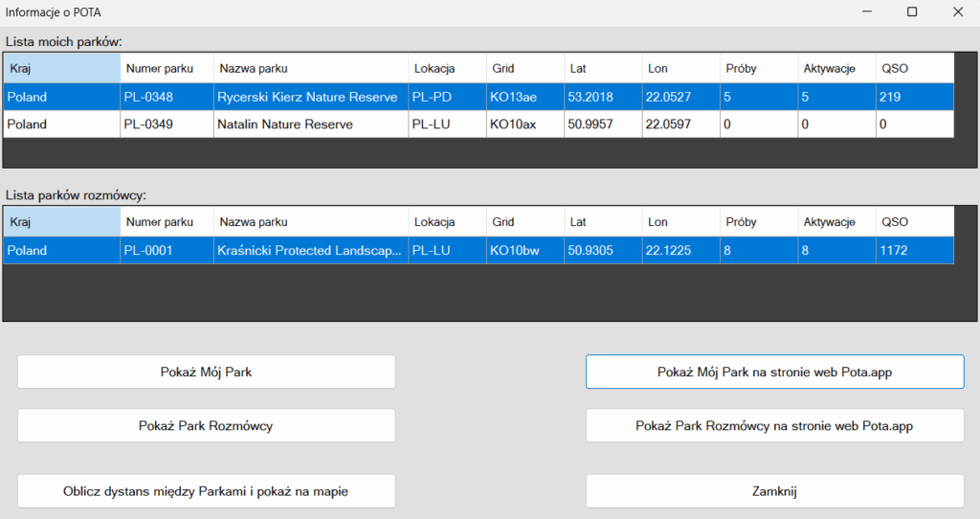Sort my parks list by 'Kraj' header

point(62,68)
